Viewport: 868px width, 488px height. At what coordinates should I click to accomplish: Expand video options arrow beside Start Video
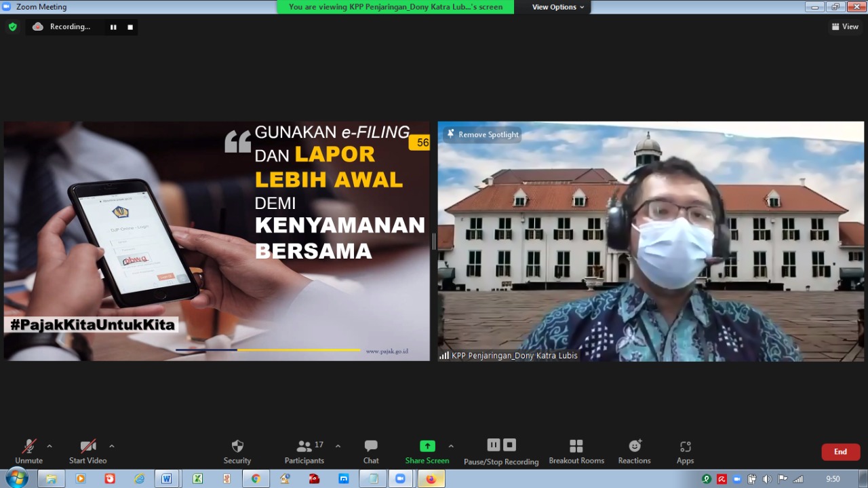coord(112,446)
